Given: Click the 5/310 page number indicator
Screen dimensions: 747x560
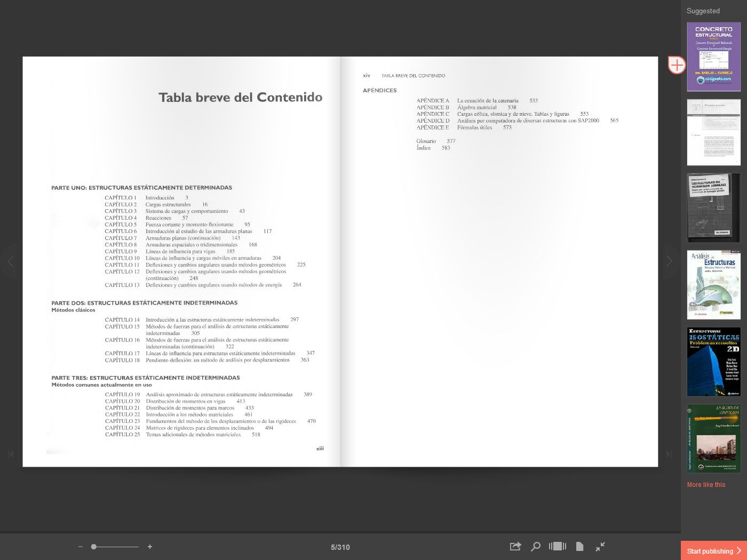Looking at the screenshot, I should [x=340, y=547].
